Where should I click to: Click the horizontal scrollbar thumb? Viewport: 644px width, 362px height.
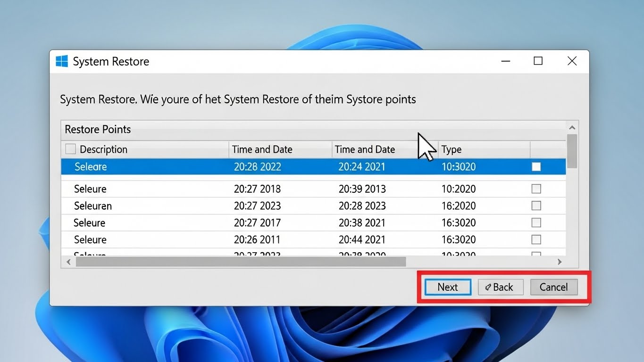tap(241, 262)
